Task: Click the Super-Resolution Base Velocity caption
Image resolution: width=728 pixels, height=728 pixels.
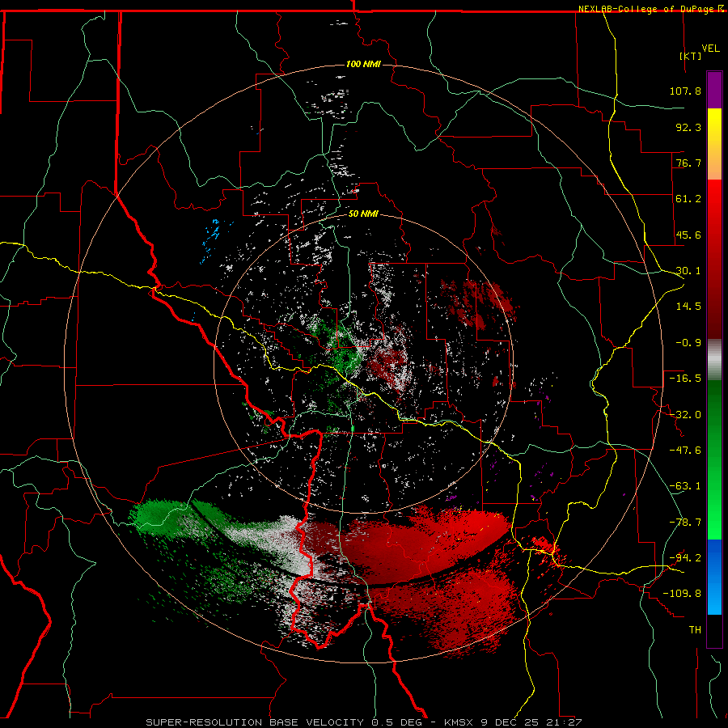Action: tap(363, 722)
